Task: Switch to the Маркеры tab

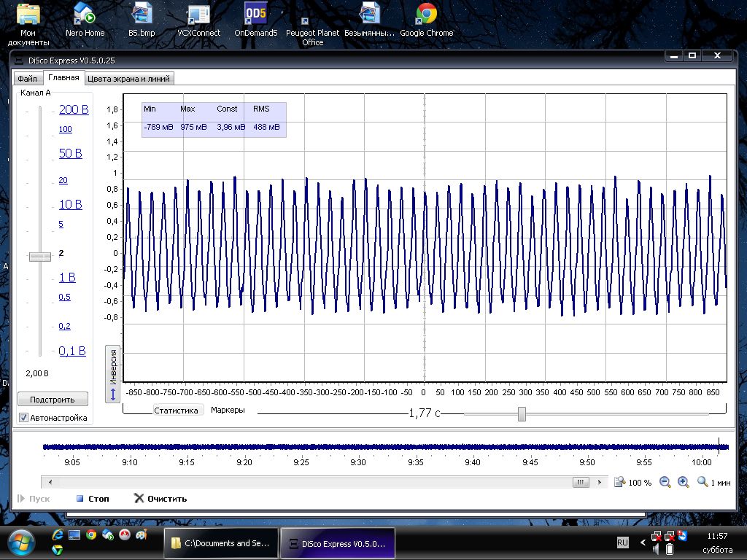Action: tap(228, 410)
